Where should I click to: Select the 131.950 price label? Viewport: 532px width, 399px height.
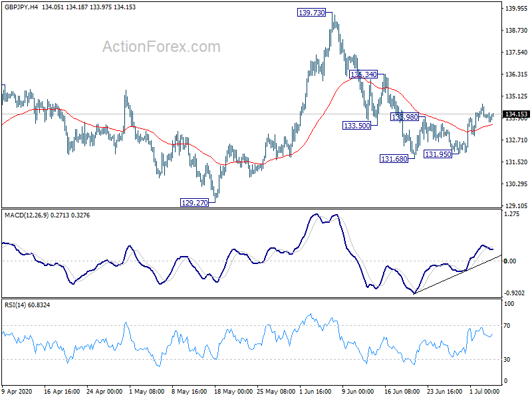tap(438, 154)
